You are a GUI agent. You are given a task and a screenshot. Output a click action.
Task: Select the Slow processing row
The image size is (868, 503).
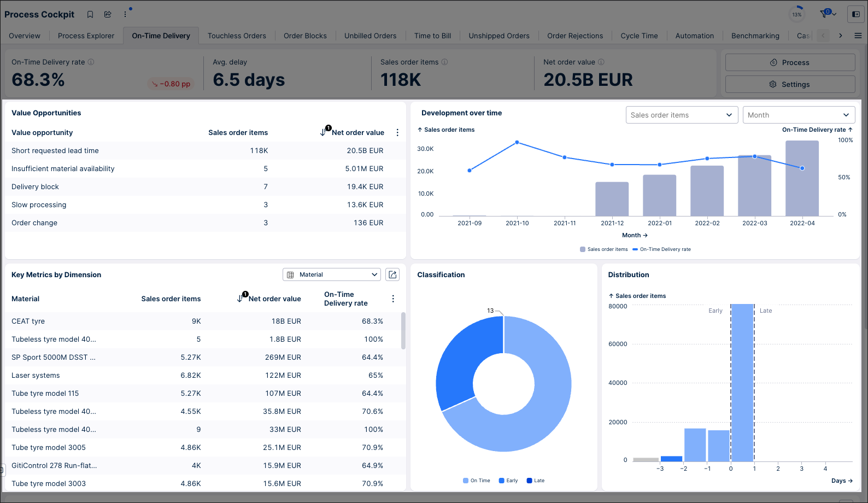[205, 204]
